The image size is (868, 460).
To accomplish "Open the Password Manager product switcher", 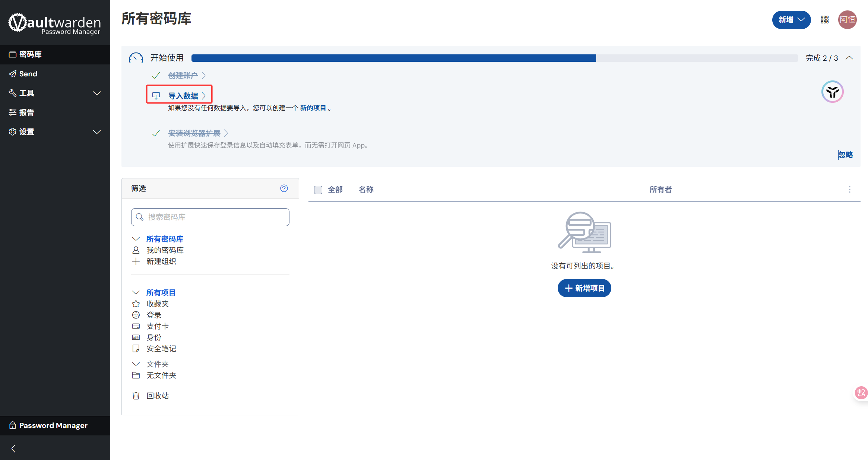I will pyautogui.click(x=55, y=425).
